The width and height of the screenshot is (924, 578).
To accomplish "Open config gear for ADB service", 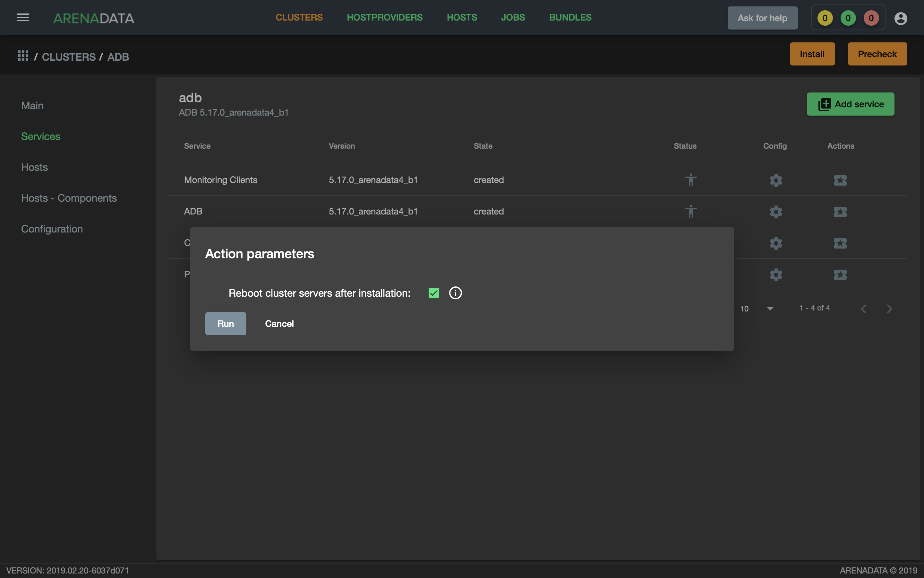I will pos(776,212).
